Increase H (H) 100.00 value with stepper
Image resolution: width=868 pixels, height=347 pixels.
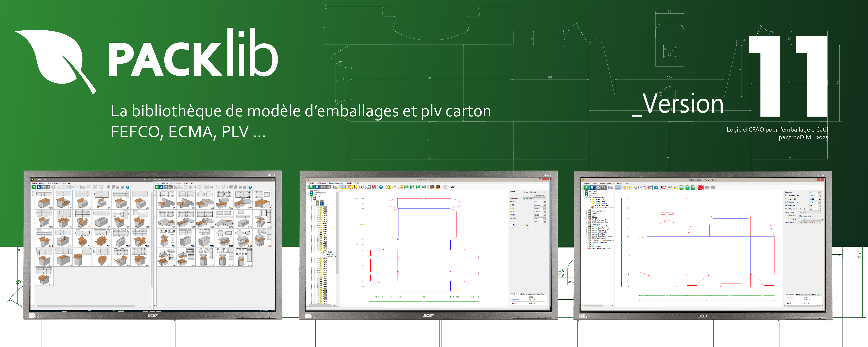[545, 211]
